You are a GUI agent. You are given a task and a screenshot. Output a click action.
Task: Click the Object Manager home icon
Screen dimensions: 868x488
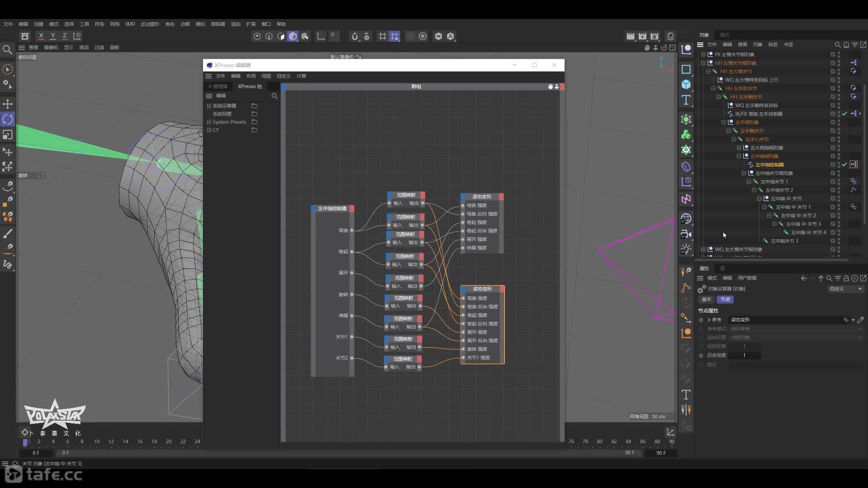846,45
